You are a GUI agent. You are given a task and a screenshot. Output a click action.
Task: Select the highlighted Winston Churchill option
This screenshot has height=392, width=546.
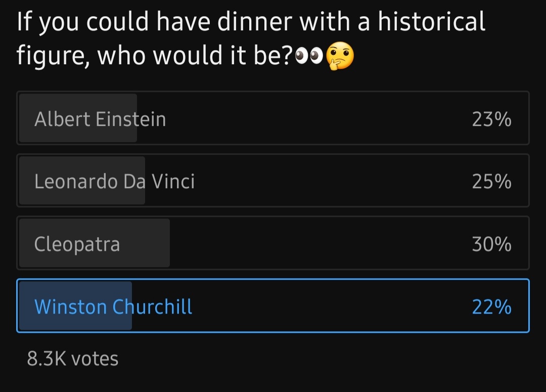[x=273, y=306]
